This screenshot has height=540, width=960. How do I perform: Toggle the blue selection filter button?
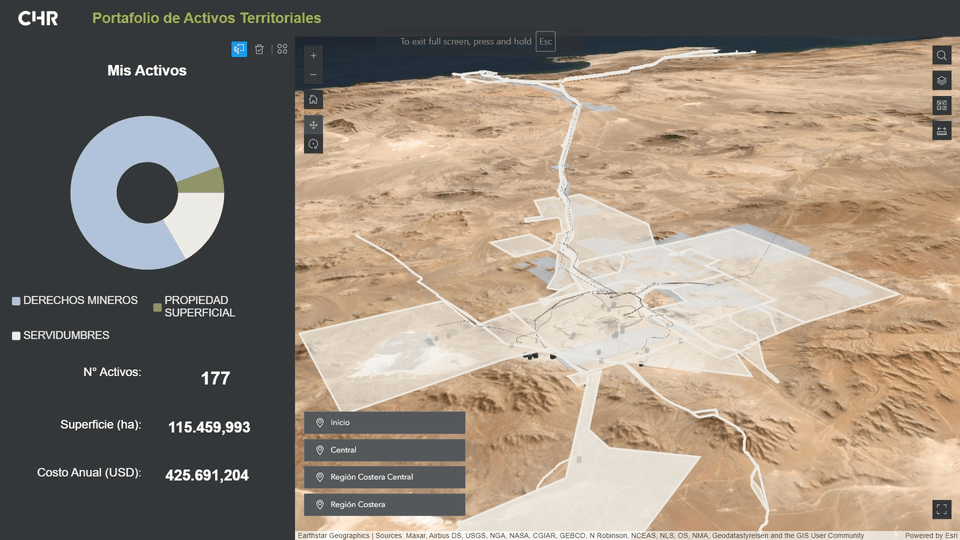(x=239, y=49)
